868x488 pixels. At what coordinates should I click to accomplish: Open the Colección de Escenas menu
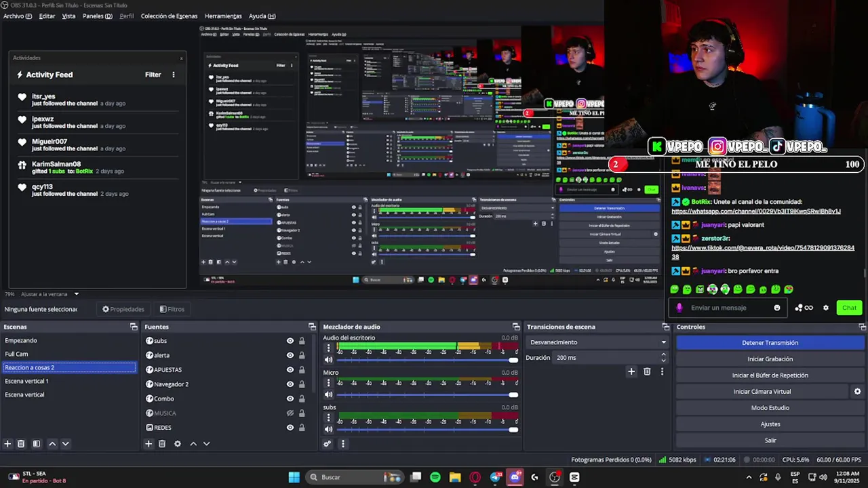pos(169,16)
